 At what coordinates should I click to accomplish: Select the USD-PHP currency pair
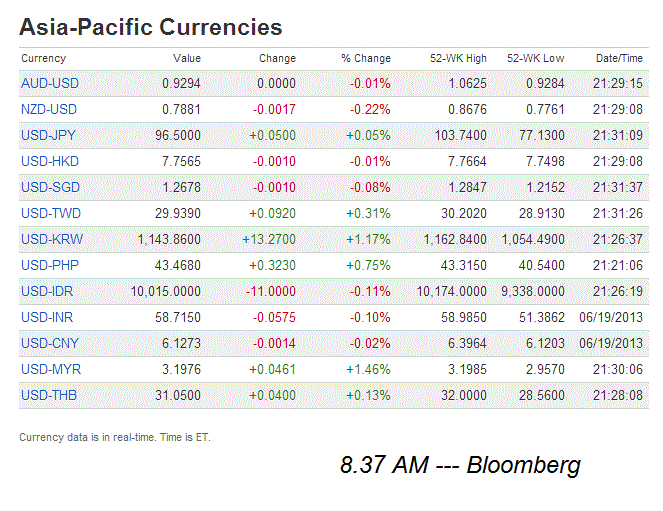pos(49,265)
